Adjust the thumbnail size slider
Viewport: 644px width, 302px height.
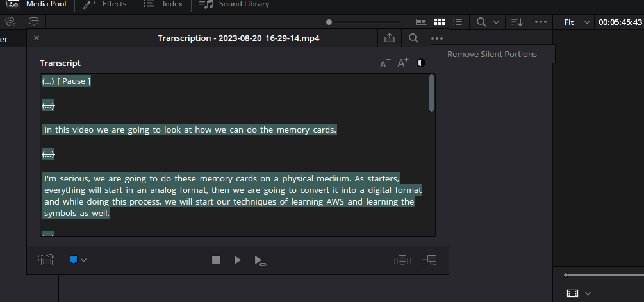click(x=329, y=22)
